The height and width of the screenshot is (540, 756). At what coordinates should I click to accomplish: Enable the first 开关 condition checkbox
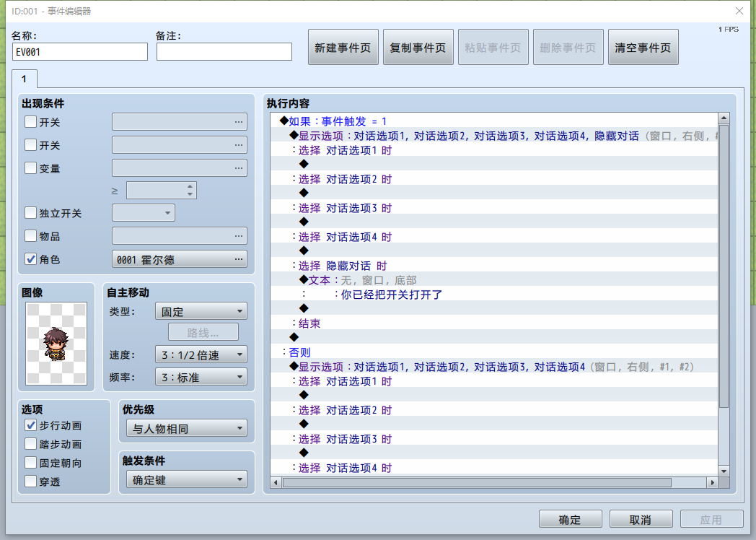pos(30,121)
